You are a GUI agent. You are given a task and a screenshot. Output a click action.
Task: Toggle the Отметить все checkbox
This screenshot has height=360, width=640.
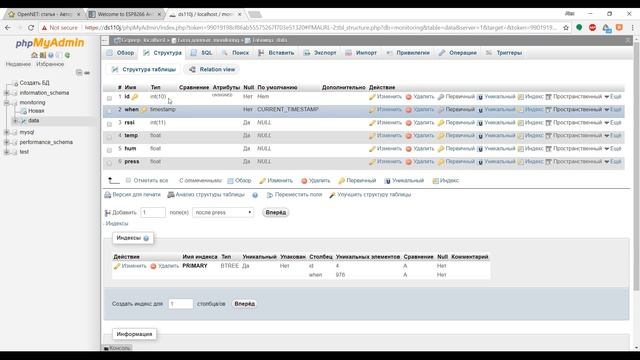click(x=128, y=180)
